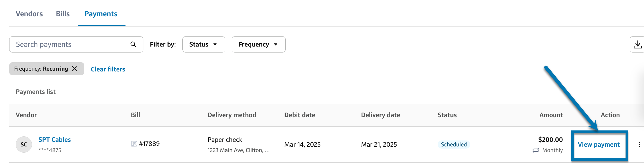The width and height of the screenshot is (644, 164).
Task: Switch to the Vendors tab
Action: pos(29,14)
